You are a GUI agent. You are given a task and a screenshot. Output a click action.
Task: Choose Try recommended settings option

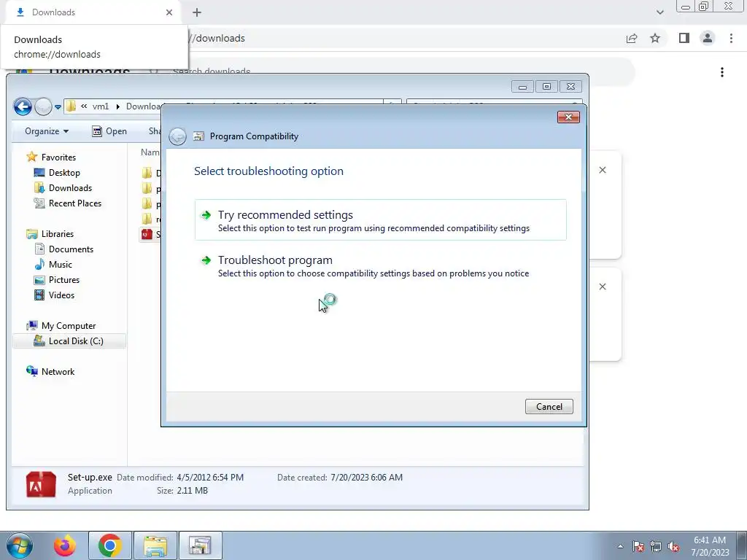[x=380, y=220]
